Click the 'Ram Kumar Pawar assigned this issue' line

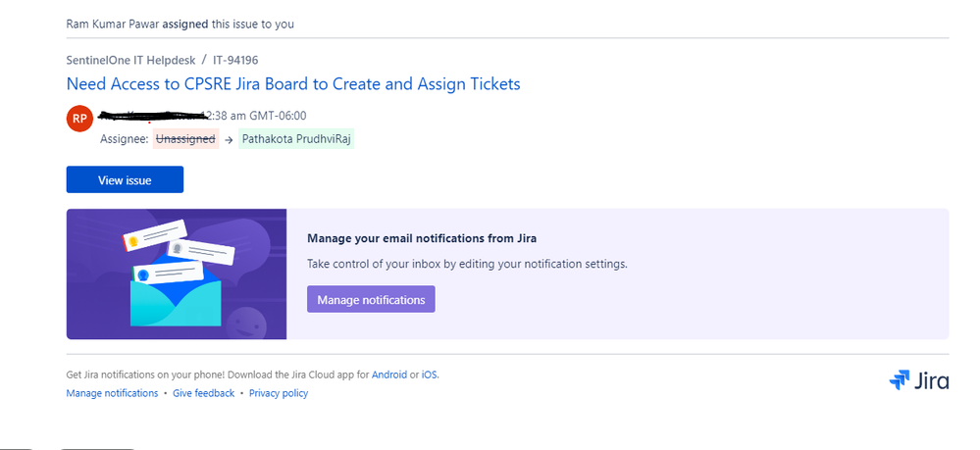pos(180,25)
